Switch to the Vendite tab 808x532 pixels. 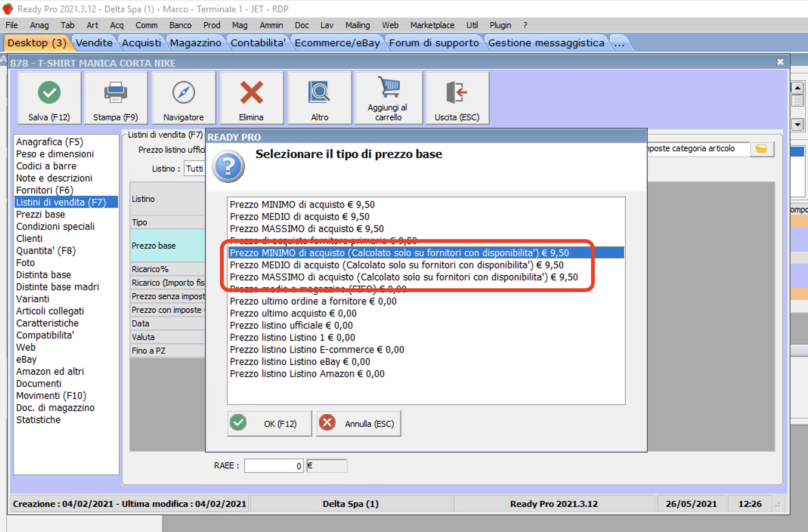pyautogui.click(x=94, y=43)
